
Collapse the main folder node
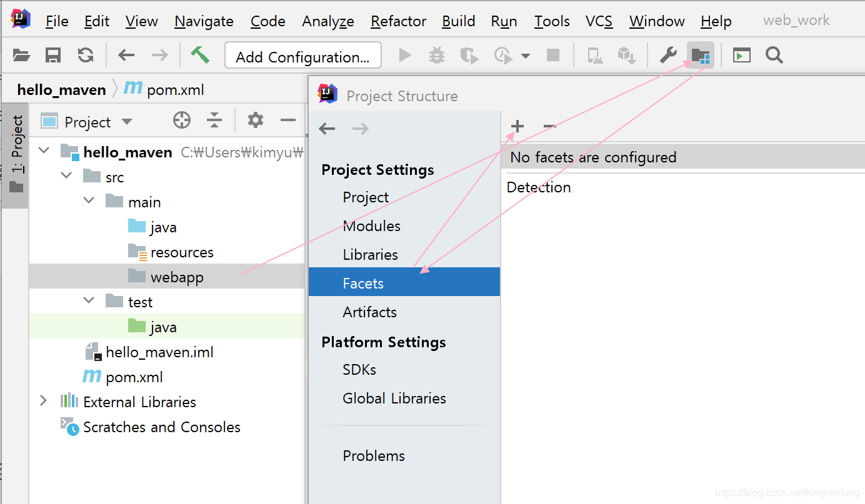click(89, 200)
